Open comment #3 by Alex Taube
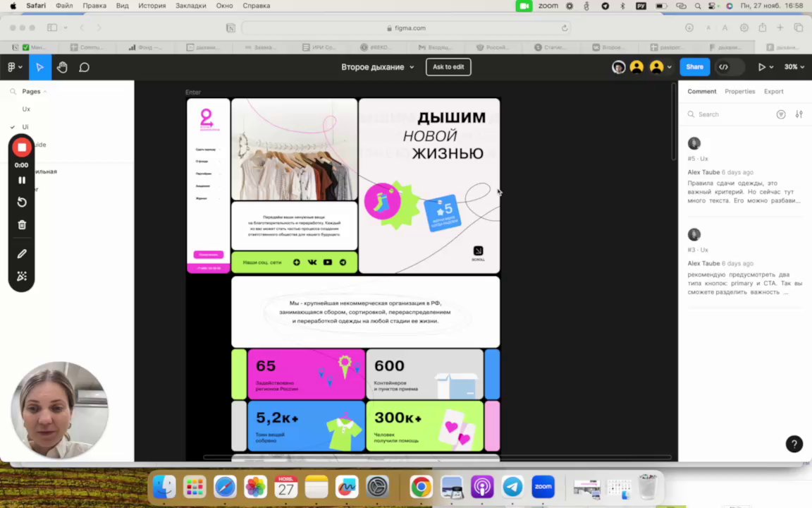The image size is (812, 508). coord(744,262)
